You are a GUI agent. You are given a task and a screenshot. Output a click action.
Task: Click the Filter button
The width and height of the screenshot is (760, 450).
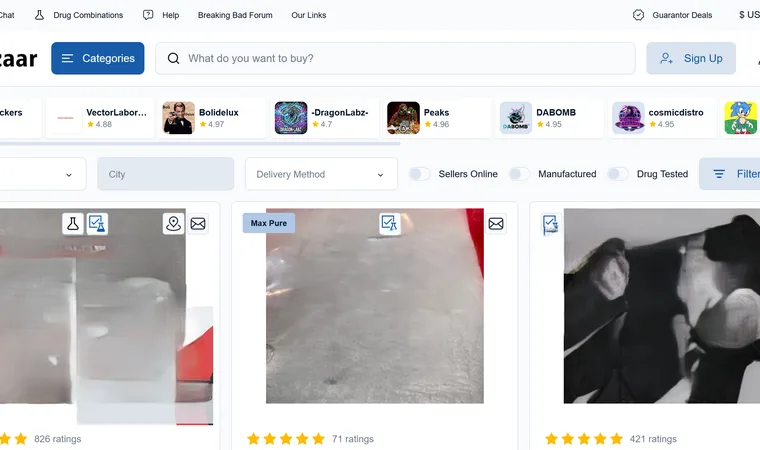coord(729,174)
